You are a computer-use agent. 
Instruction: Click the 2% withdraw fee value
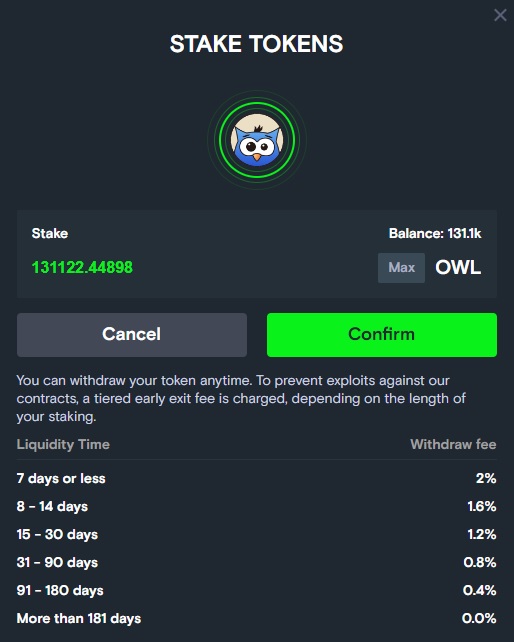(486, 478)
